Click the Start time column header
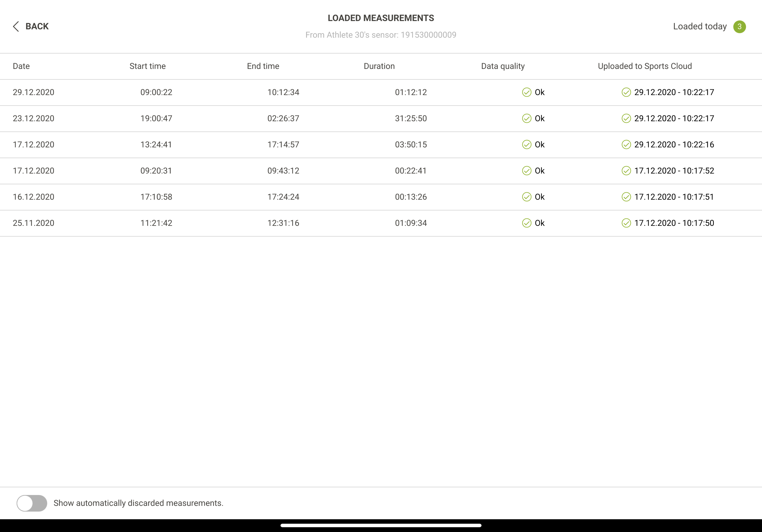Viewport: 762px width, 532px height. [x=147, y=66]
